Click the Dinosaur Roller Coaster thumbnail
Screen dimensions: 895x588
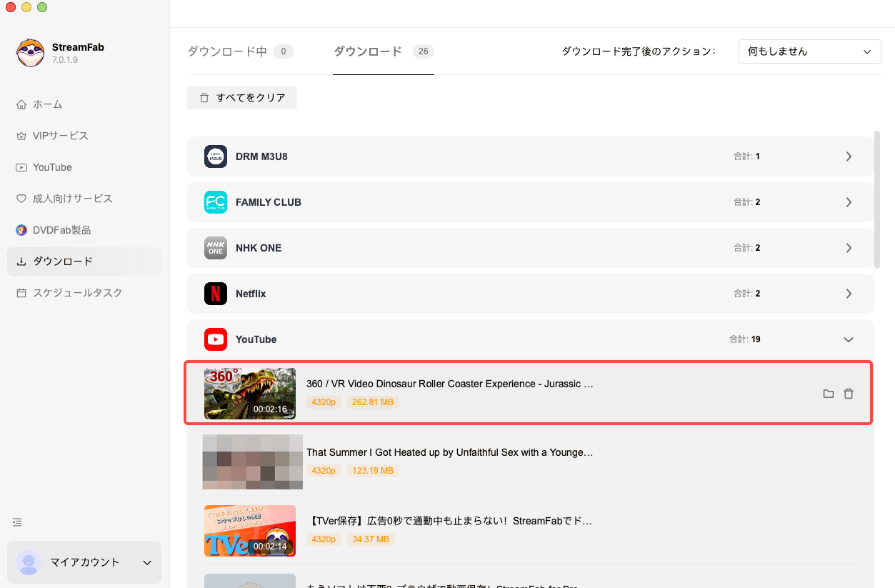coord(250,394)
